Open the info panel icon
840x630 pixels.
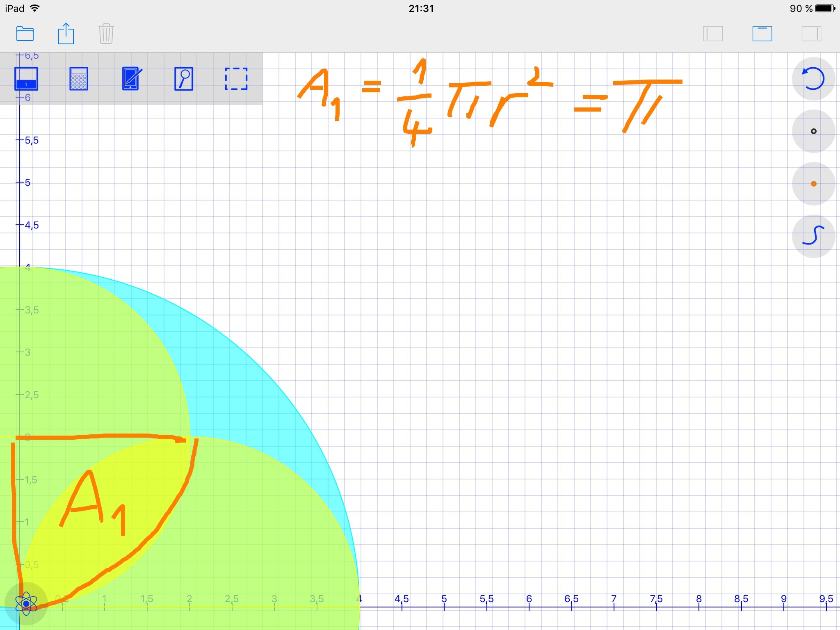coord(26,78)
